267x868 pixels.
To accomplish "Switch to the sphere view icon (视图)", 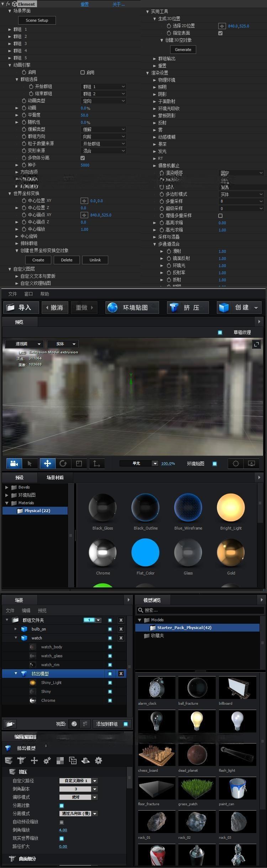I will pyautogui.click(x=74, y=724).
